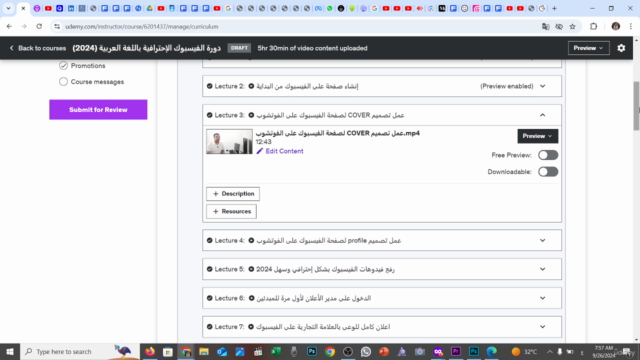Click the Lecture 6 title text
The width and height of the screenshot is (640, 360).
point(313,298)
